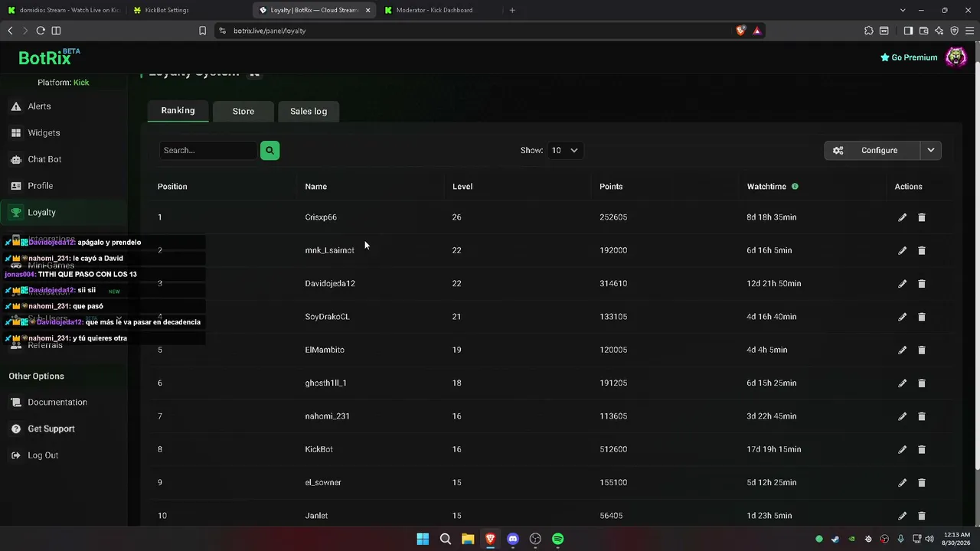Click the BotRix logo
980x551 pixels.
pos(49,57)
